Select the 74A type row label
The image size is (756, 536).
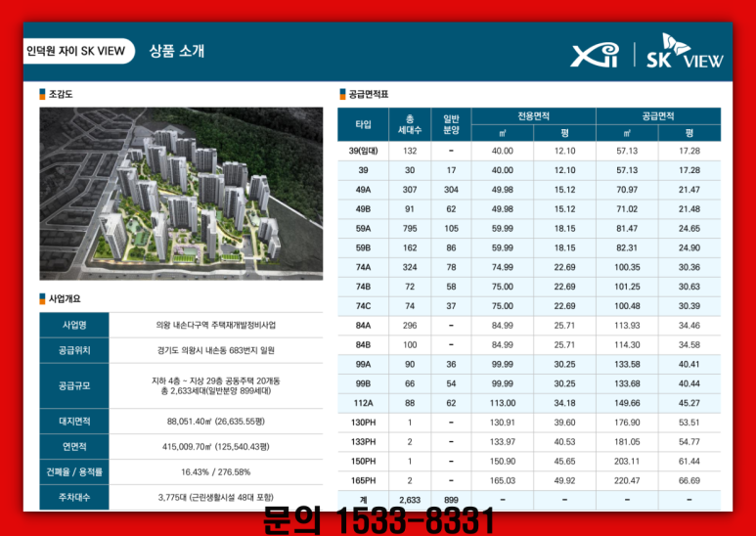363,268
